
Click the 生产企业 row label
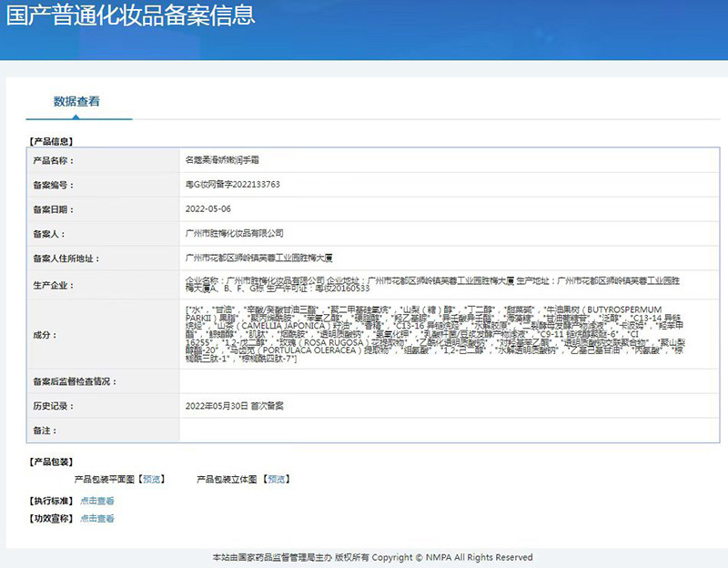point(54,286)
